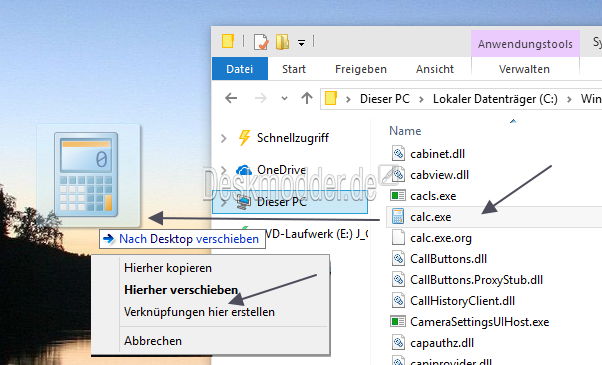Open the Verwalten ribbon tab
This screenshot has height=365, width=602.
point(524,69)
